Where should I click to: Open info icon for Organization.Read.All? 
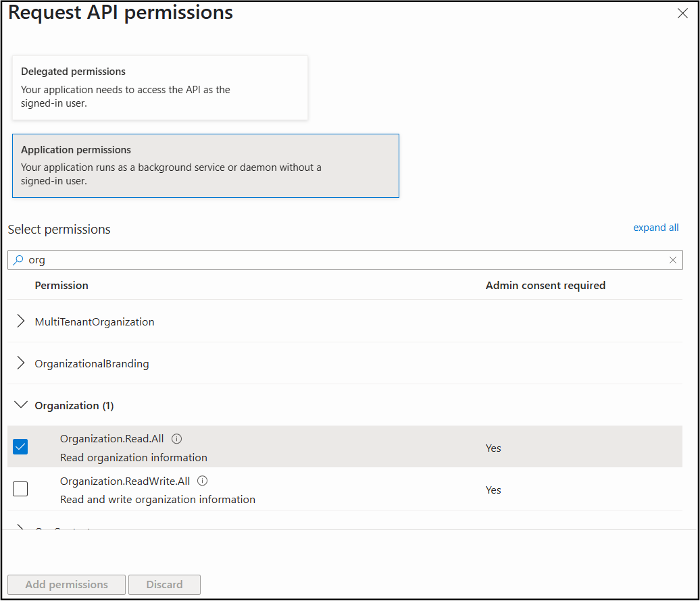pyautogui.click(x=177, y=438)
